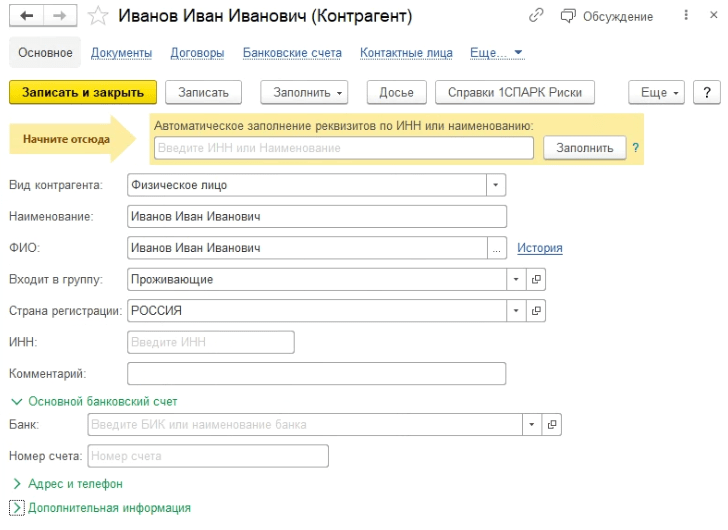Viewport: 728px width, 530px height.
Task: Click into the ИНН input field
Action: click(211, 342)
